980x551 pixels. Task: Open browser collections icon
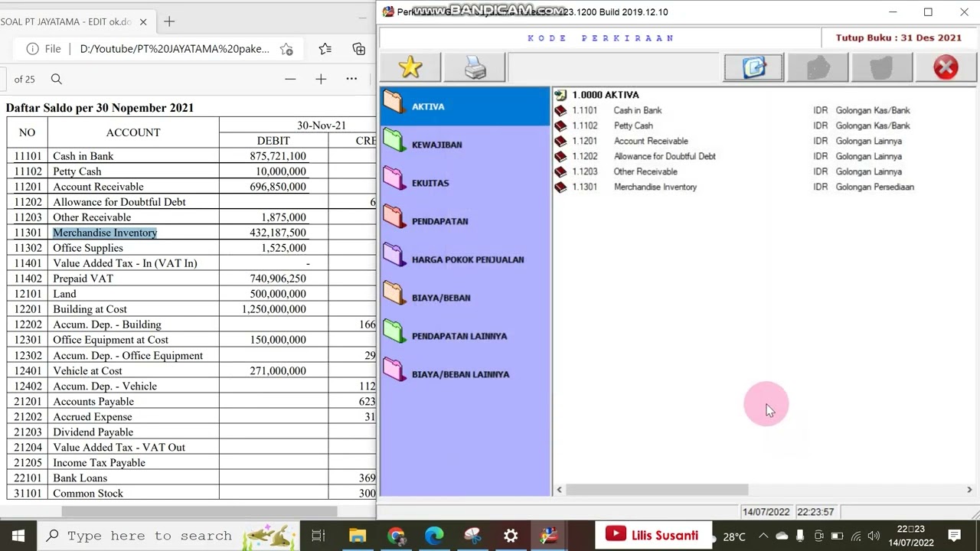point(358,49)
